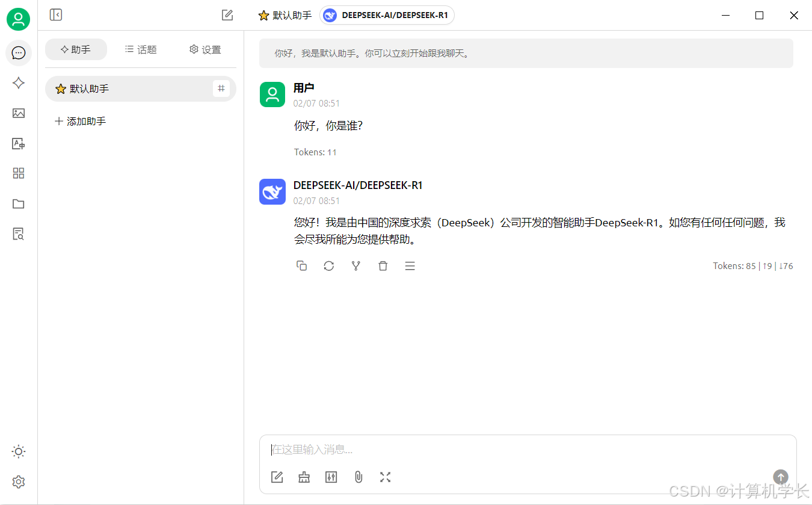This screenshot has width=812, height=505.
Task: Click the user message avatar
Action: (x=272, y=94)
